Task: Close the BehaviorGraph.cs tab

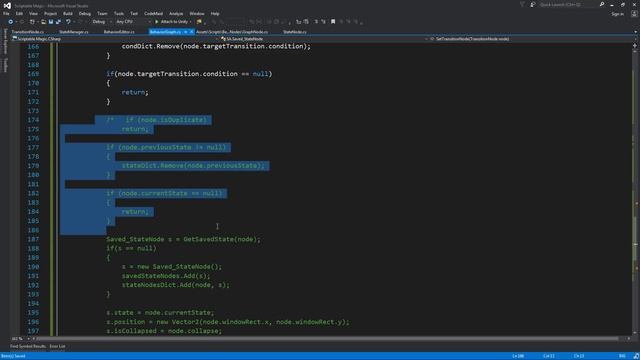Action: [191, 32]
